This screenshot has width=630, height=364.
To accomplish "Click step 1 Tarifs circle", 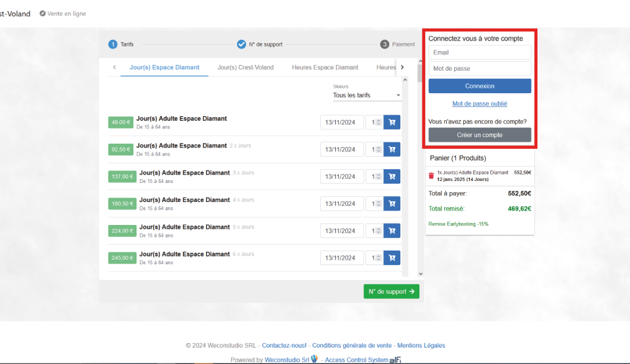I will tap(113, 44).
